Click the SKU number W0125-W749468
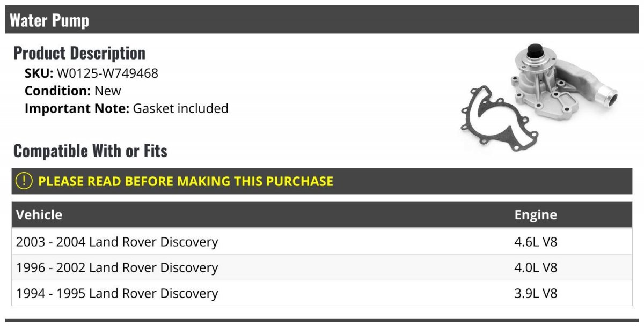The height and width of the screenshot is (327, 644). coord(107,73)
